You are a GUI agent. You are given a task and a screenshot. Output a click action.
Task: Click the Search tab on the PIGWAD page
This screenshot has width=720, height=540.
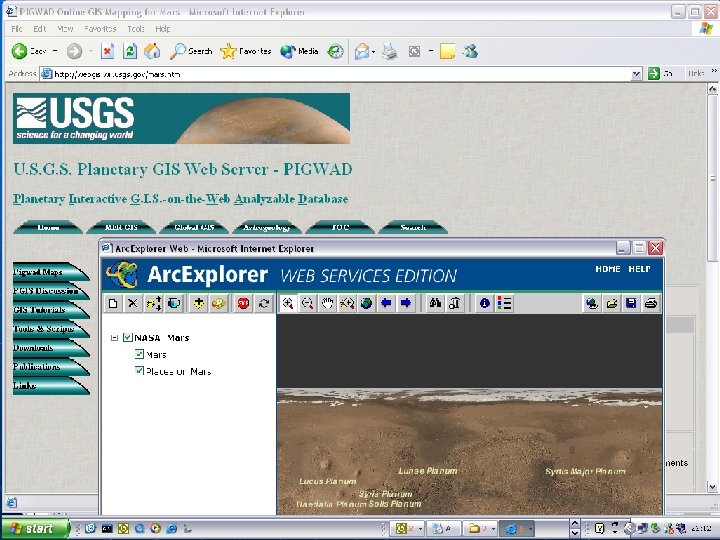click(413, 227)
